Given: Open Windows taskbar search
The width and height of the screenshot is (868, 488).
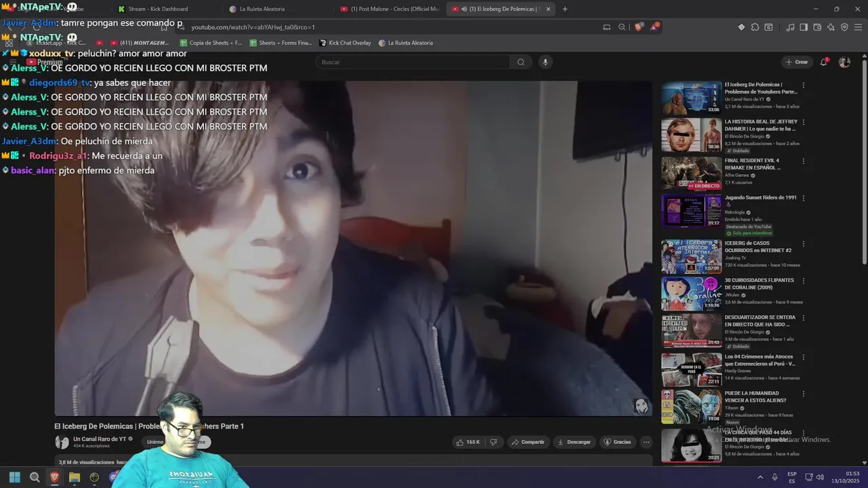Looking at the screenshot, I should pos(35,477).
